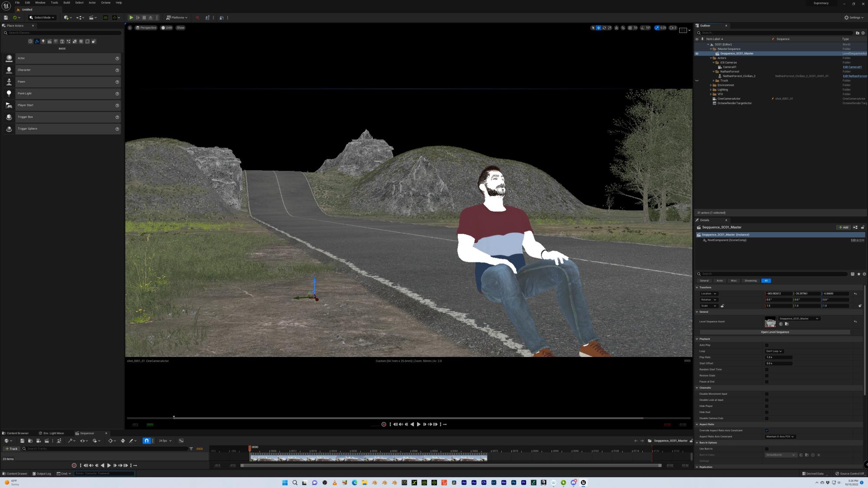Select the Streaming filter tab in Details
Image resolution: width=868 pixels, height=488 pixels.
point(750,281)
